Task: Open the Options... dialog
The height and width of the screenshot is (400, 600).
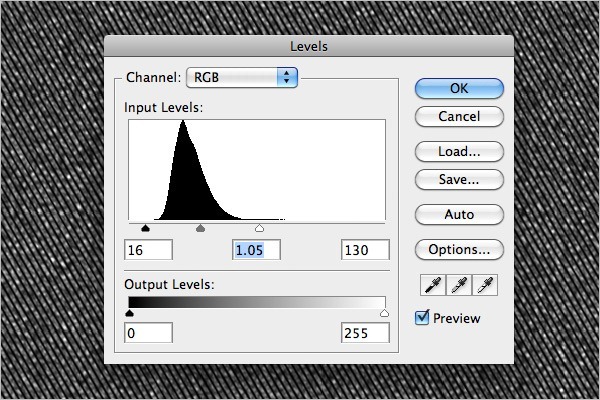Action: [x=459, y=250]
